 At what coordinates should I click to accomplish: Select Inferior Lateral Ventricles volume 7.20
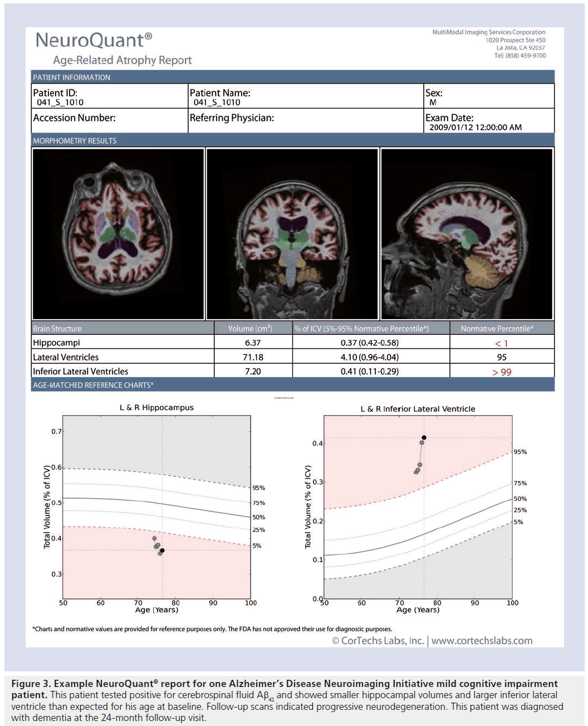click(x=253, y=371)
